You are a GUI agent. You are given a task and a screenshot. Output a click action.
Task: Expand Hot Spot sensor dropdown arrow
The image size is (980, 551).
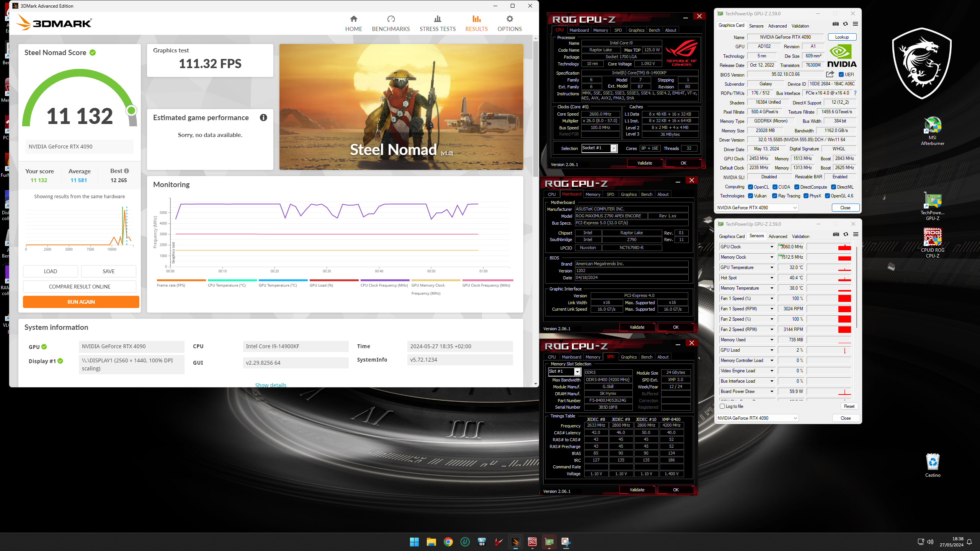point(772,278)
